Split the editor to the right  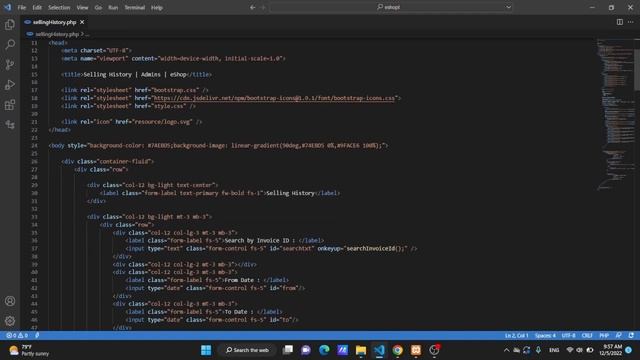(x=620, y=22)
